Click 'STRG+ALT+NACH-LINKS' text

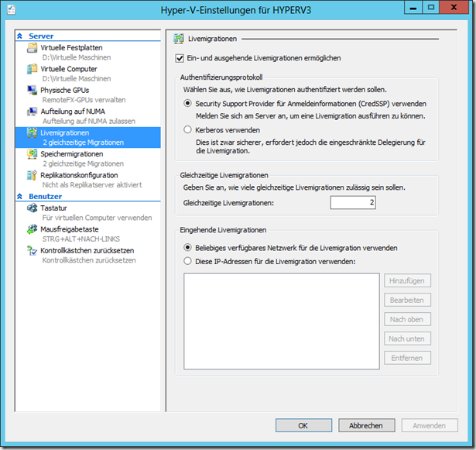(81, 239)
